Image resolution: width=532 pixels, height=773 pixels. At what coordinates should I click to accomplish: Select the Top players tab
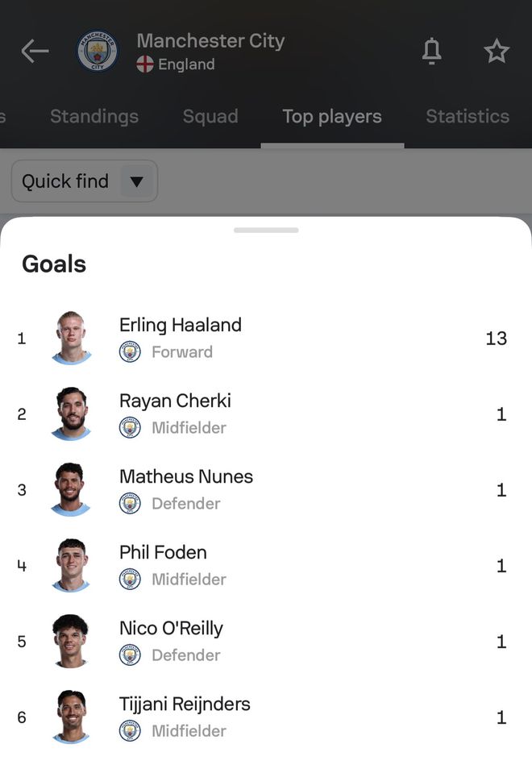coord(332,116)
